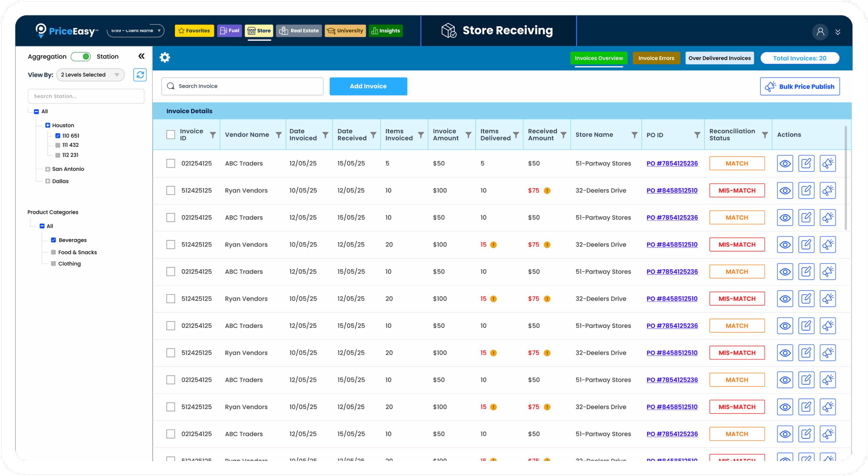Uncheck Beverages category

[x=53, y=240]
